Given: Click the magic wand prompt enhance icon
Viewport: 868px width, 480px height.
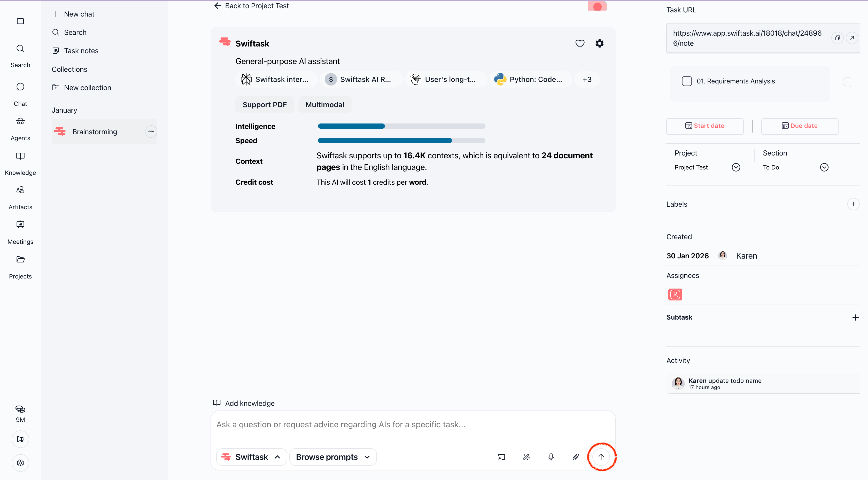Looking at the screenshot, I should click(x=526, y=457).
